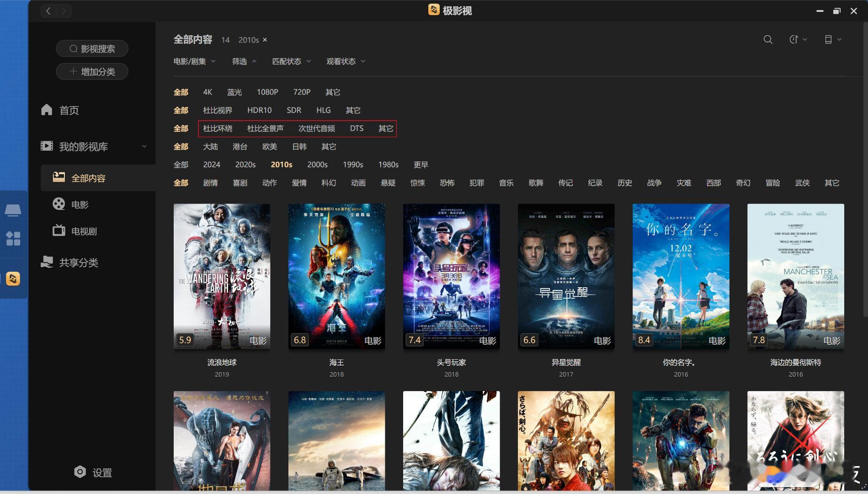Remove the 2010s filter tag

tap(265, 40)
